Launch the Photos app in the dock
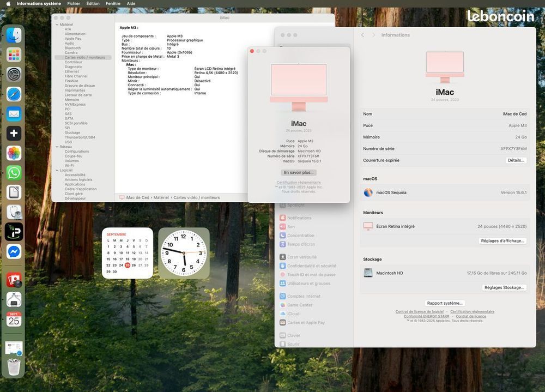The height and width of the screenshot is (392, 545). pos(14,153)
